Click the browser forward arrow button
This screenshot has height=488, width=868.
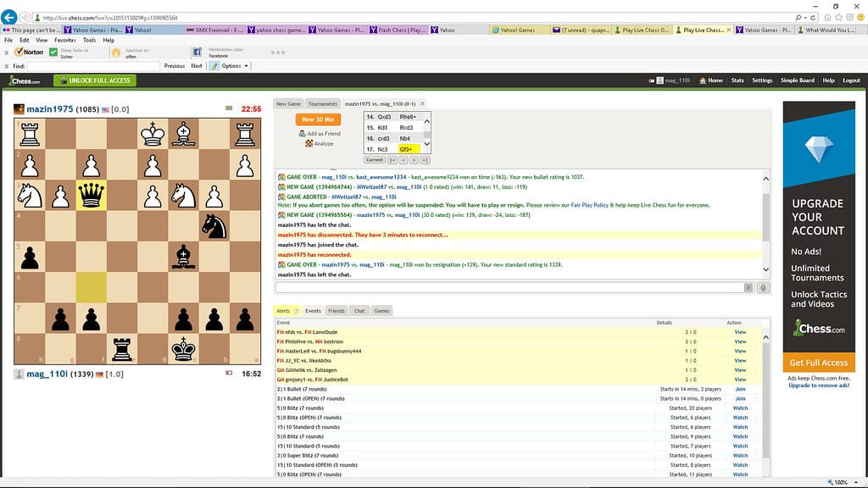25,18
